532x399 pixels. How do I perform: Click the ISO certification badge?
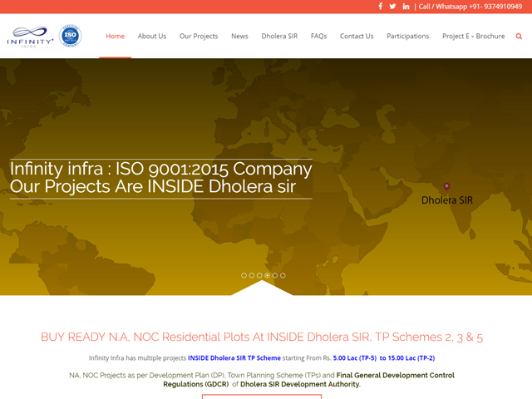(x=71, y=36)
